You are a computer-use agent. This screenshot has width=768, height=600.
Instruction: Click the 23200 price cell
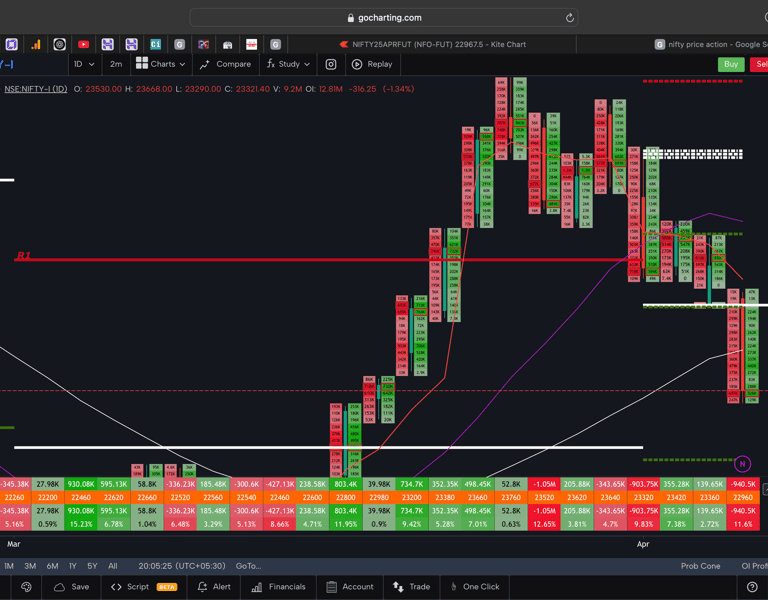click(412, 498)
